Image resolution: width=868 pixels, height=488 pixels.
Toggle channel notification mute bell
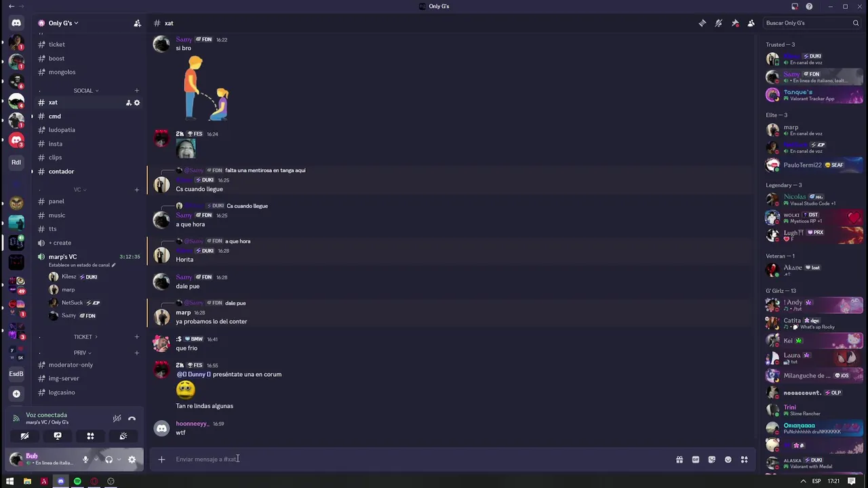coord(719,23)
